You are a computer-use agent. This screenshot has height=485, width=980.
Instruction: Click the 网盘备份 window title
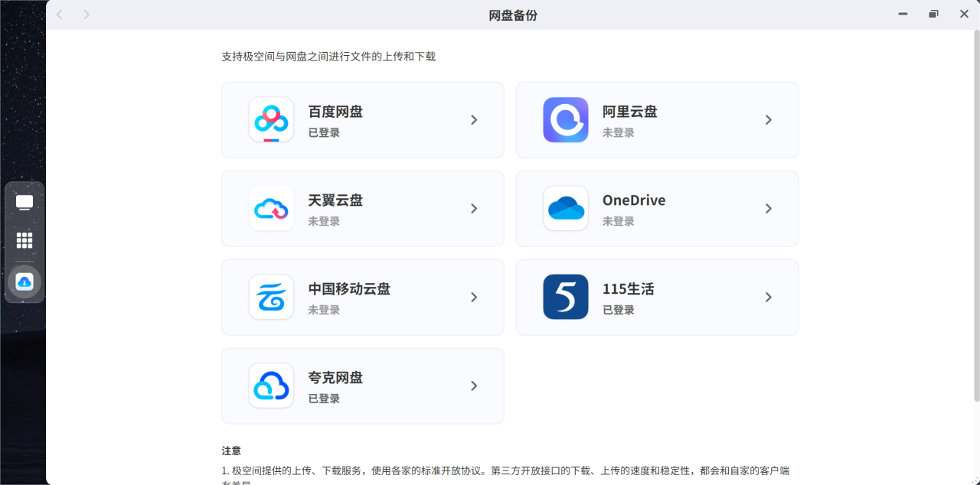click(513, 15)
